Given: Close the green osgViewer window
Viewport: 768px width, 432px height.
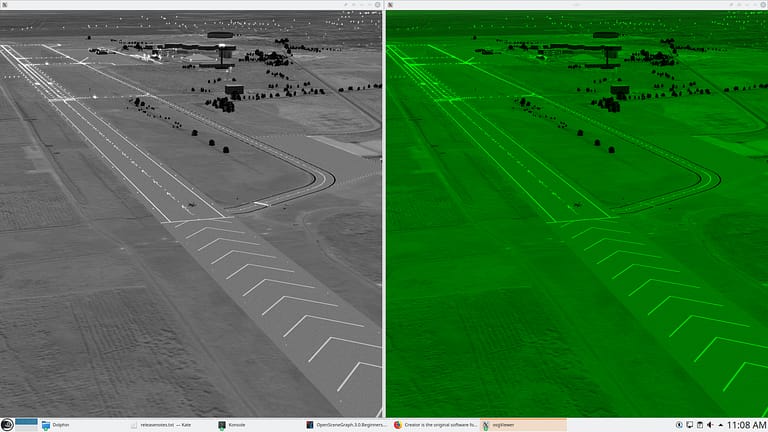Looking at the screenshot, I should [762, 5].
